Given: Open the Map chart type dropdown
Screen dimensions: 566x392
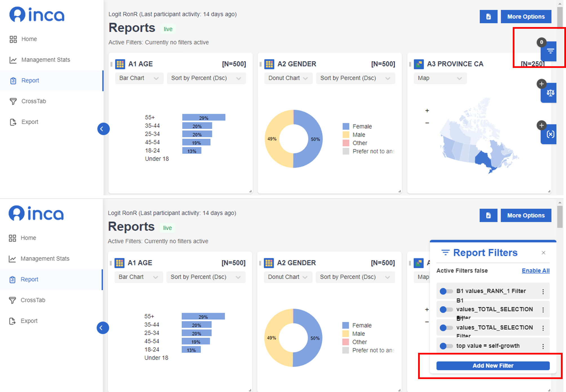Looking at the screenshot, I should tap(440, 78).
